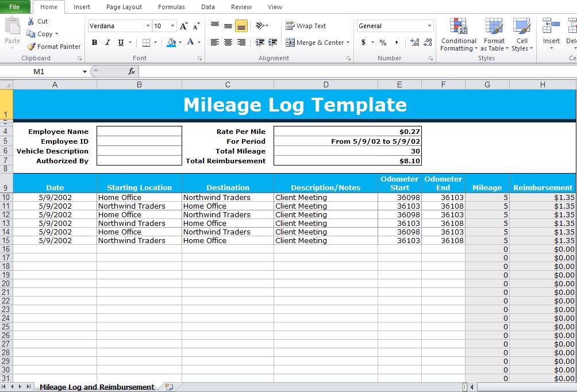Decrease font size with Shrink Font
The width and height of the screenshot is (577, 392).
point(196,26)
